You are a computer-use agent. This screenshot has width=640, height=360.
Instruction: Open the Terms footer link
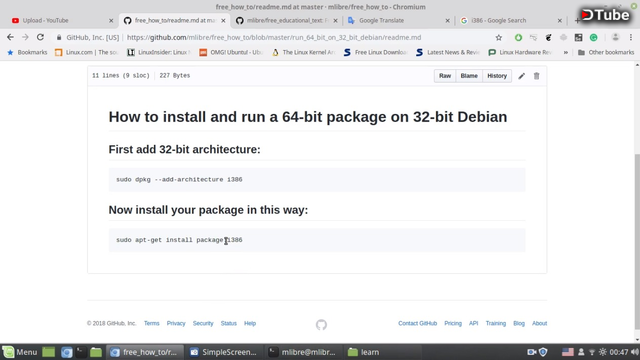151,323
